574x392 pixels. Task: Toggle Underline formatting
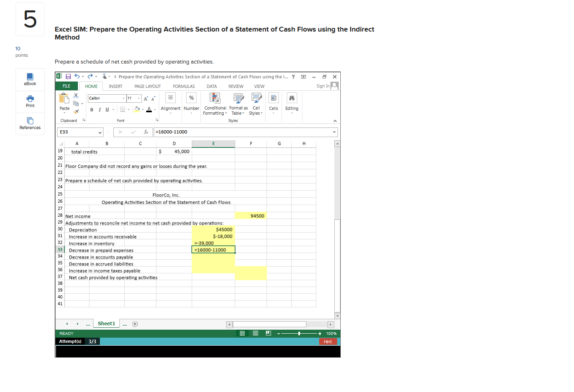(x=107, y=109)
